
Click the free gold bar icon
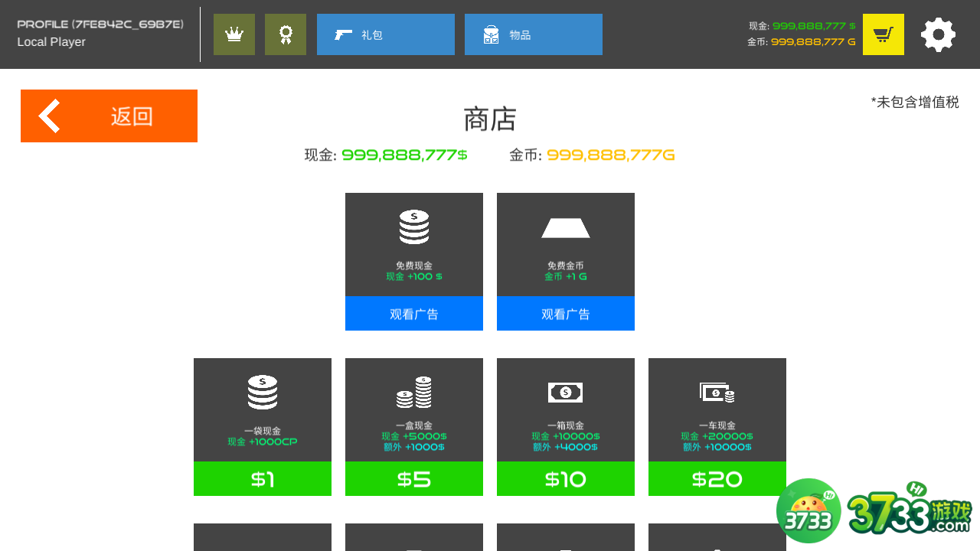point(566,228)
